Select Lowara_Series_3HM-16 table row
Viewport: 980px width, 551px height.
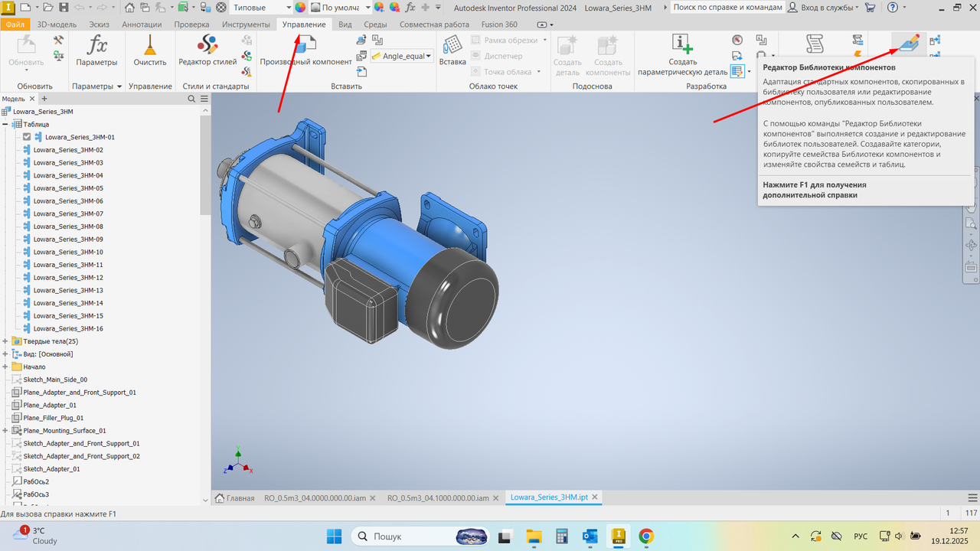(x=68, y=328)
